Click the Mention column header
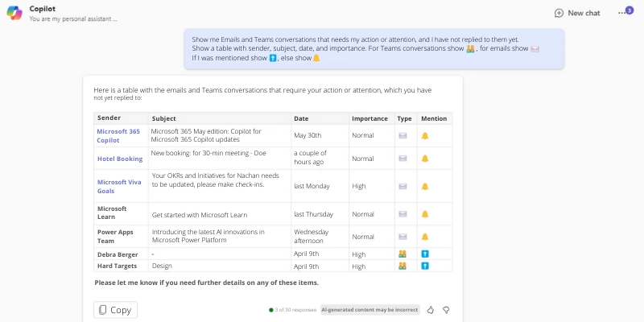644x322 pixels. pos(434,118)
